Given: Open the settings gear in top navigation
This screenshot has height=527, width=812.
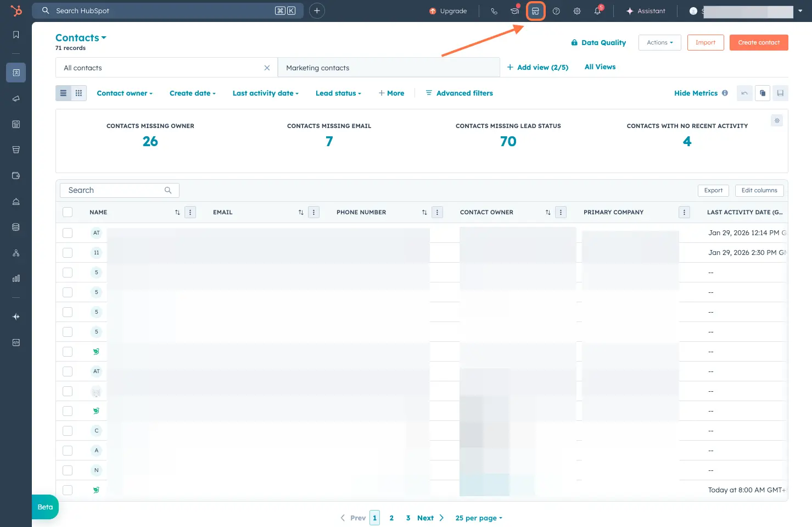Looking at the screenshot, I should 577,11.
